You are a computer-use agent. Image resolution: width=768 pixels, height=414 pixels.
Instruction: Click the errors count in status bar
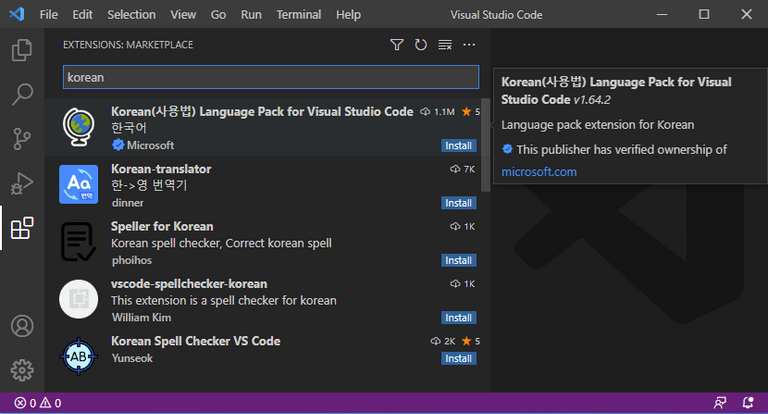25,403
